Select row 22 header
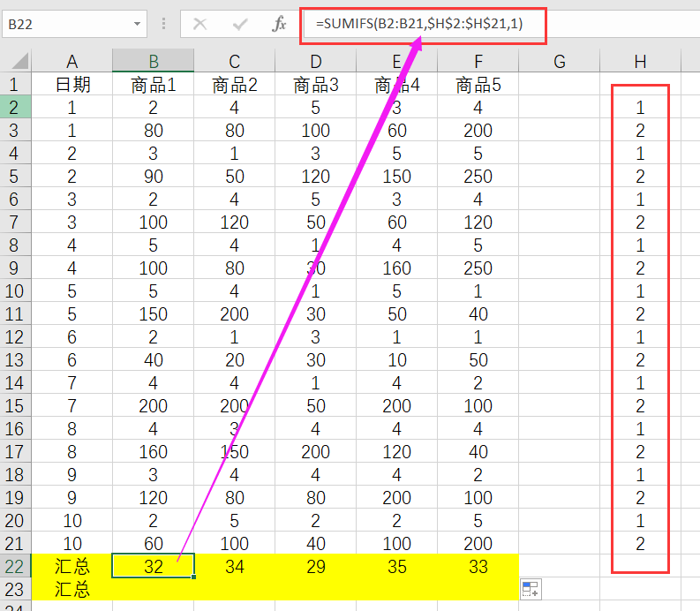Viewport: 700px width, 611px height. (16, 566)
